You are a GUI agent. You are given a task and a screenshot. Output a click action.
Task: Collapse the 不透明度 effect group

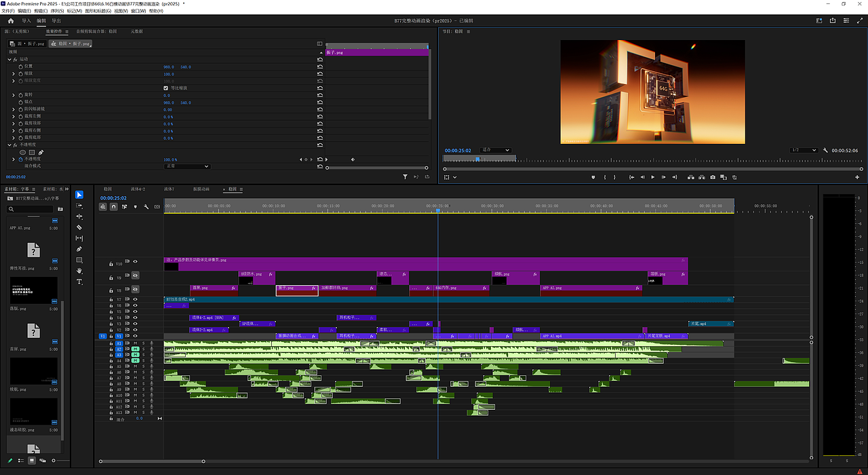(9, 145)
